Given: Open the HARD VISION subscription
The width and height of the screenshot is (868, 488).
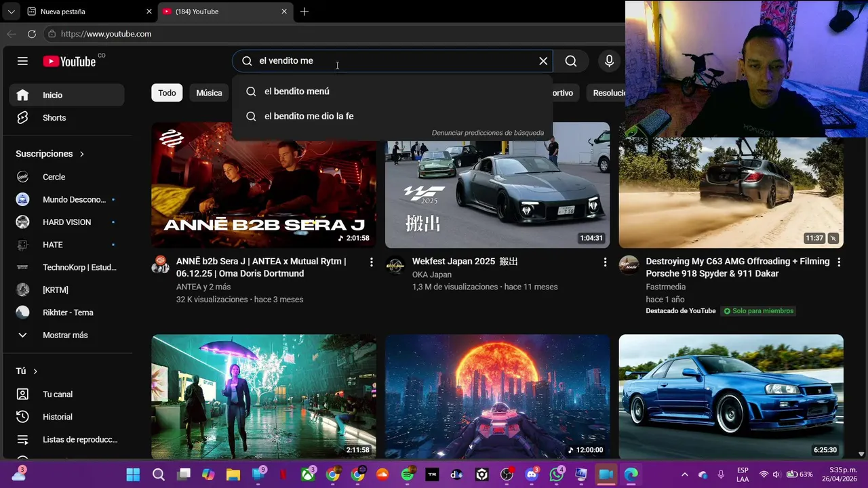Looking at the screenshot, I should coord(66,222).
